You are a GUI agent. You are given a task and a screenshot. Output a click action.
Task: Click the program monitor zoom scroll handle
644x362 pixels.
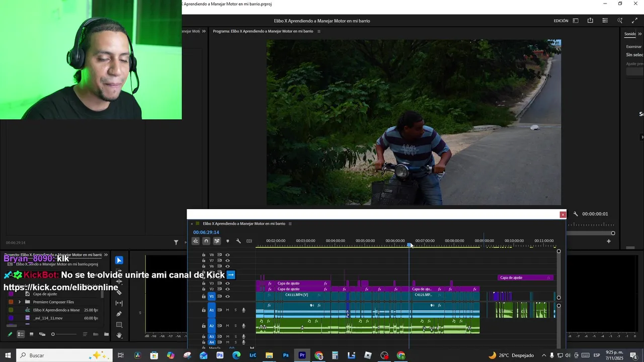tap(613, 233)
